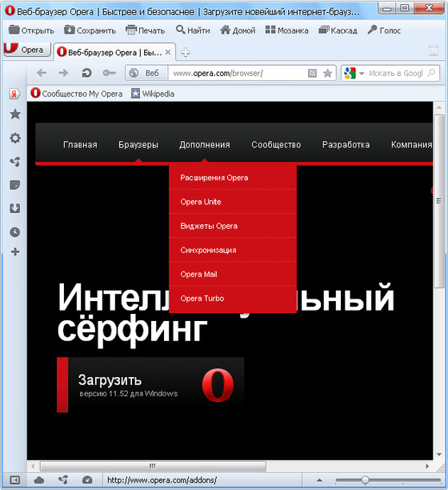This screenshot has width=448, height=490.
Task: Click the Веб site info badge
Action: (146, 73)
